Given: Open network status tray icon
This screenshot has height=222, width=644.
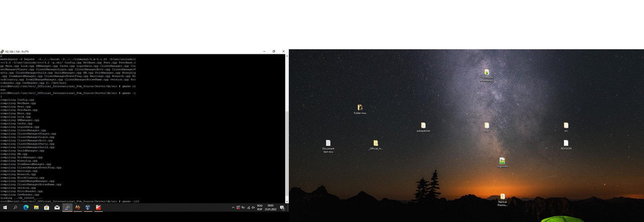Looking at the screenshot, I should click(249, 207).
